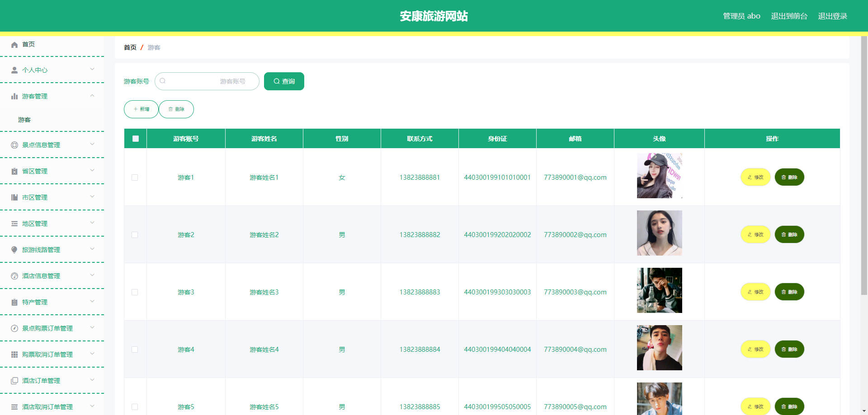Click the icon beside 景点信息管理
Viewport: 868px width, 415px height.
tap(14, 145)
